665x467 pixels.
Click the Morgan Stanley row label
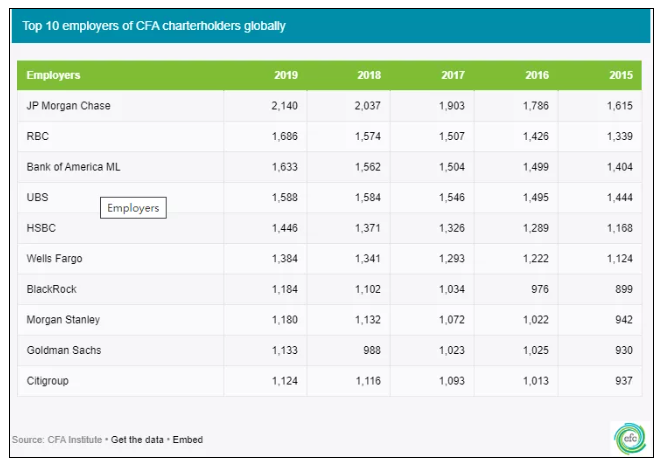pyautogui.click(x=63, y=319)
